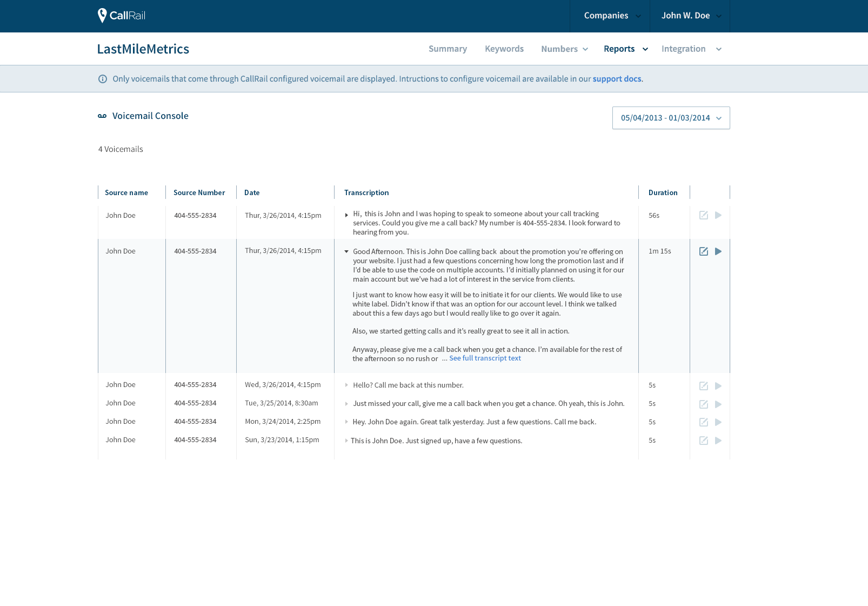The image size is (868, 606).
Task: Play the 56s voicemail recording
Action: (x=718, y=215)
